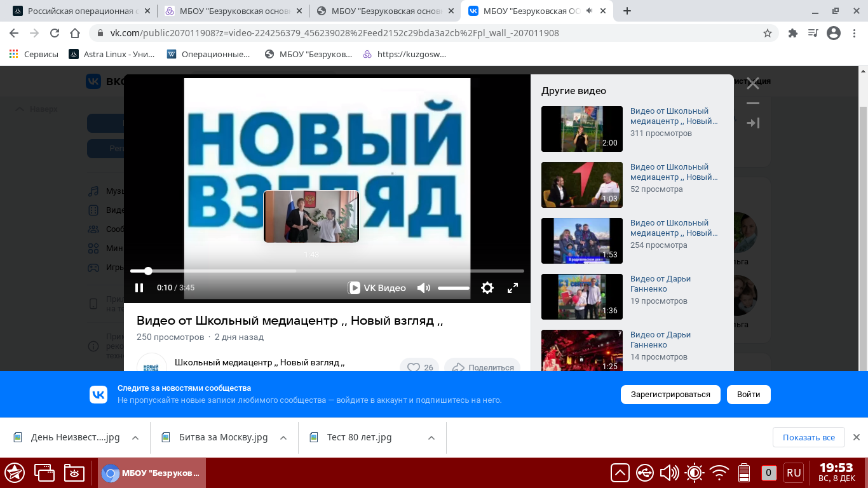This screenshot has width=868, height=488.
Task: Open the 2:00 video thumbnail
Action: pos(582,129)
